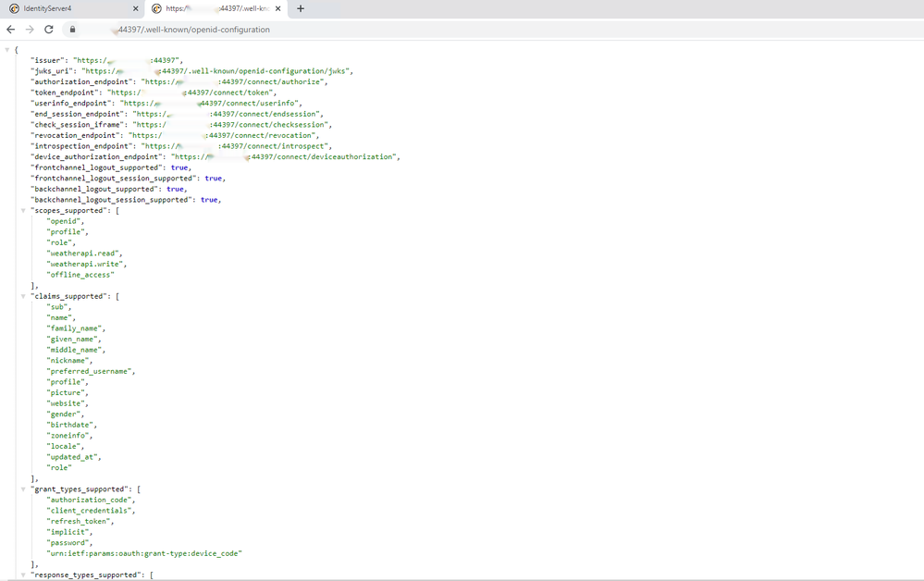
Task: Close the IdentityServer4 tab
Action: click(136, 9)
